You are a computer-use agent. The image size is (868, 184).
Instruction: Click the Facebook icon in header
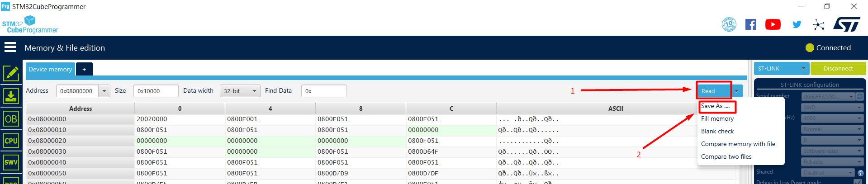coord(750,24)
